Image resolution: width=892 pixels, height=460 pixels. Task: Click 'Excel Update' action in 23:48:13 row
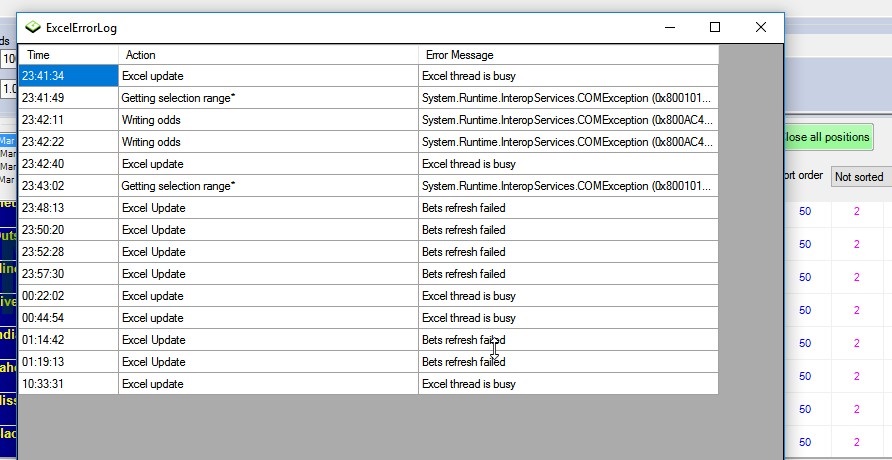154,208
